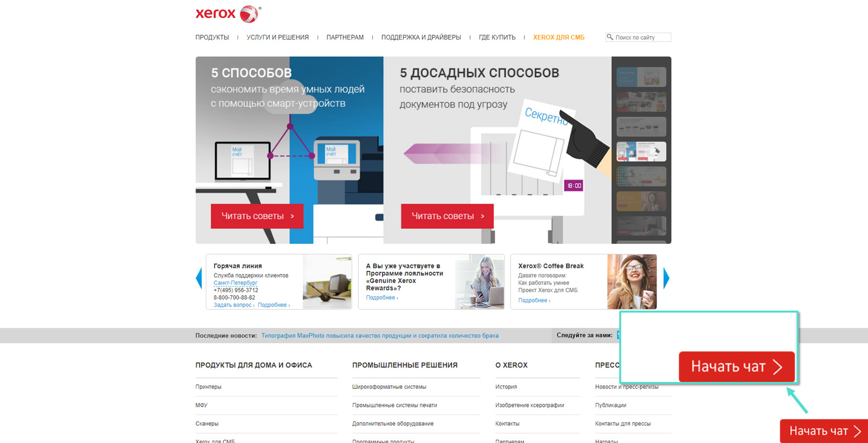Image resolution: width=868 pixels, height=443 pixels.
Task: Click the Принтеры footer link
Action: pos(208,387)
